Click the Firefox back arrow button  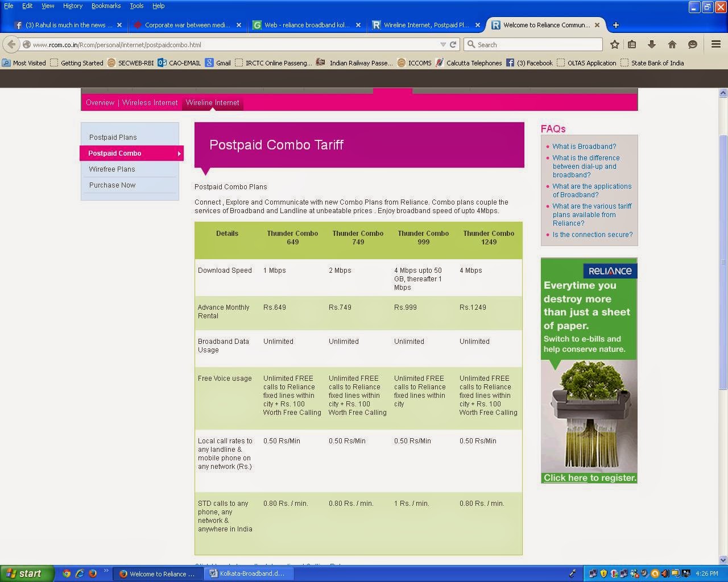(x=11, y=44)
